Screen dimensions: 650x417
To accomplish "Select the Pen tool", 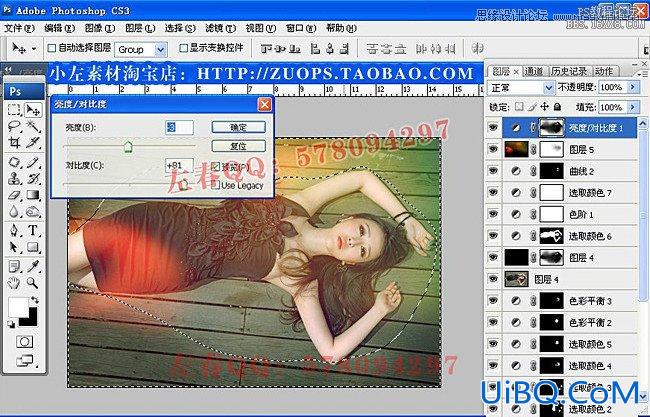I will coord(14,230).
